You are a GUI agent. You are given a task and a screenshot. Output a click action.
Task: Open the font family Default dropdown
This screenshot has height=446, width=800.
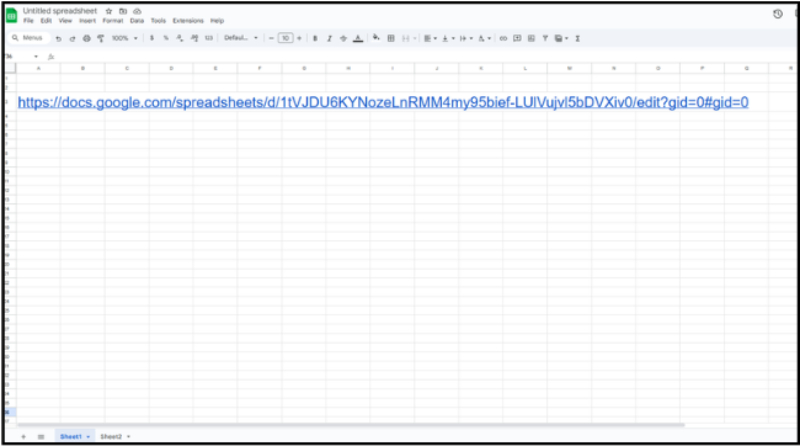pyautogui.click(x=241, y=38)
